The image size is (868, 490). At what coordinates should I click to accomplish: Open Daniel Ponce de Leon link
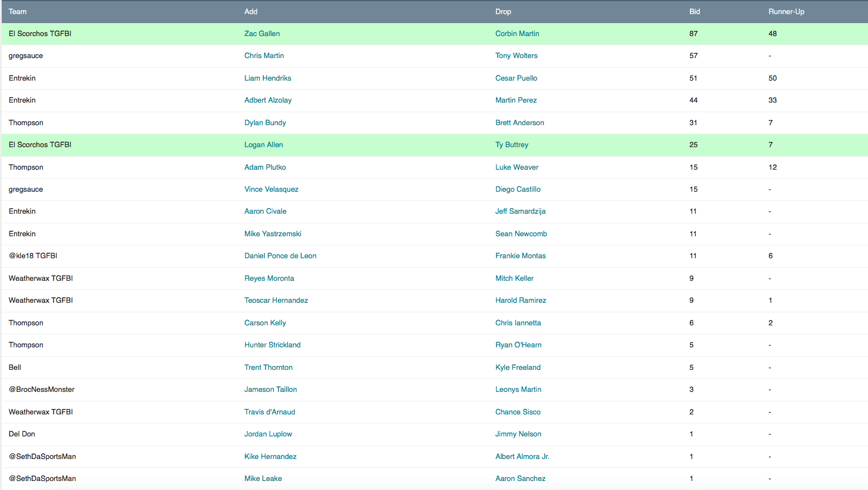pyautogui.click(x=281, y=256)
